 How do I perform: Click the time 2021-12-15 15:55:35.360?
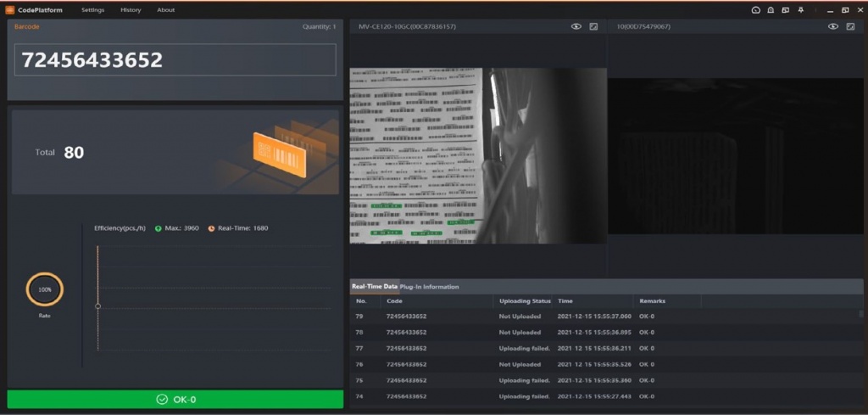click(x=594, y=381)
